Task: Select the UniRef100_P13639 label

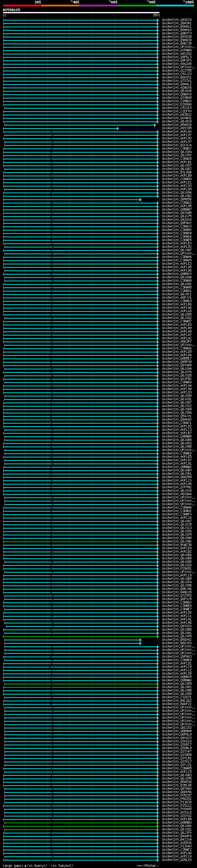Action: tap(176, 802)
